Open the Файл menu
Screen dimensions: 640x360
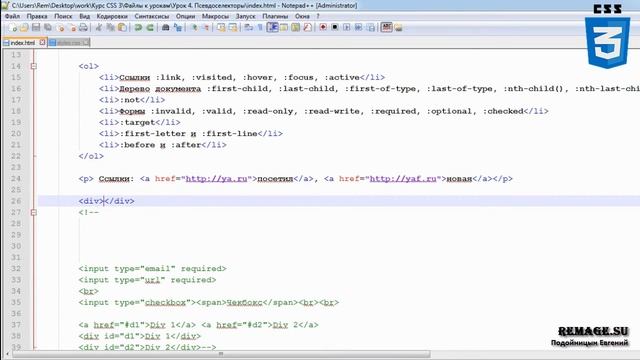(x=12, y=16)
